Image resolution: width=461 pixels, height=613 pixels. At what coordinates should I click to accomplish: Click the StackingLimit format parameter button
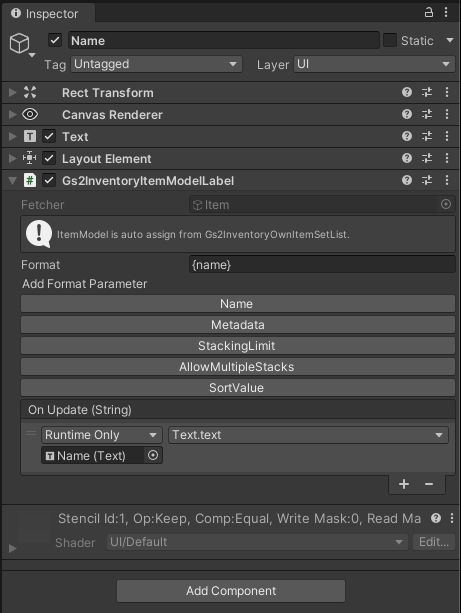[x=238, y=346]
